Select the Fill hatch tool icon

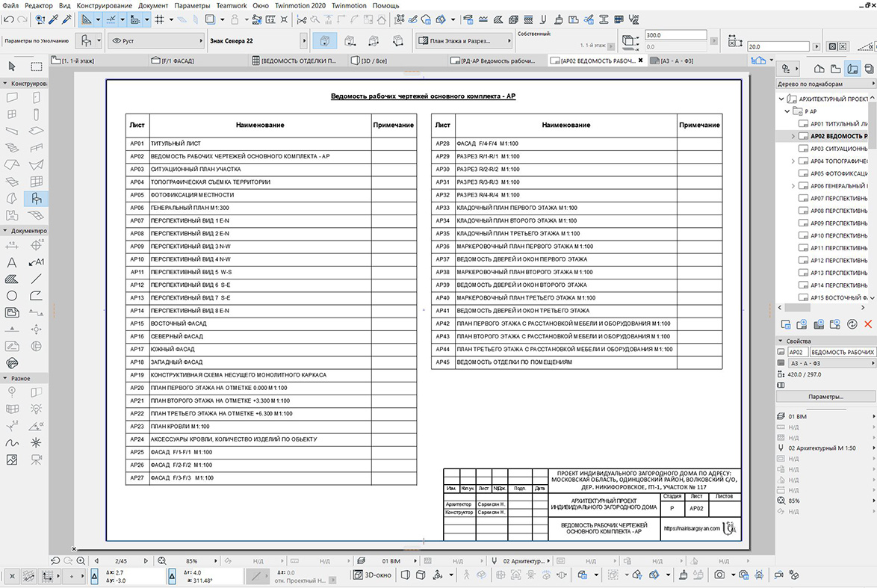[12, 279]
